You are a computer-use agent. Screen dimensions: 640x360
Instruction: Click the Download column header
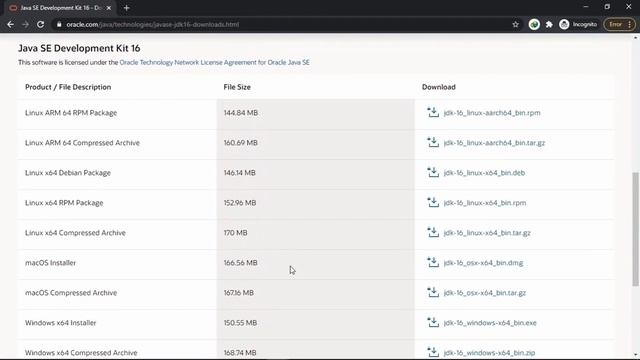(439, 87)
